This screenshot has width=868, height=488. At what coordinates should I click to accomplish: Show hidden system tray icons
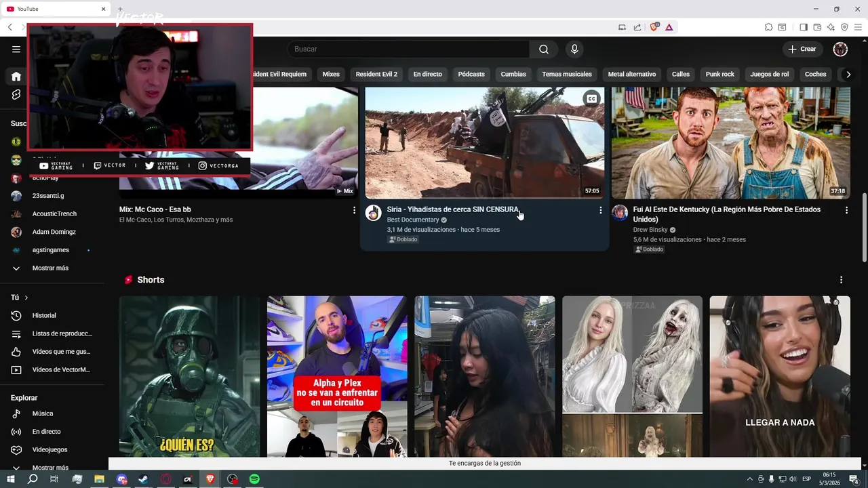[751, 479]
